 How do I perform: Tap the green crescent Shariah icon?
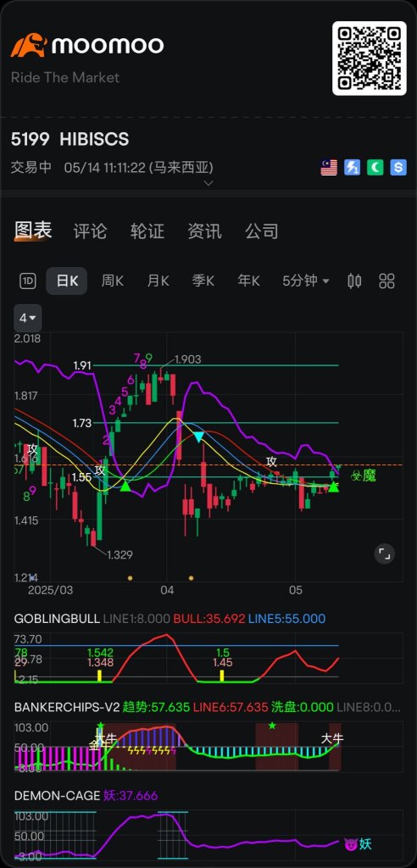pyautogui.click(x=375, y=168)
